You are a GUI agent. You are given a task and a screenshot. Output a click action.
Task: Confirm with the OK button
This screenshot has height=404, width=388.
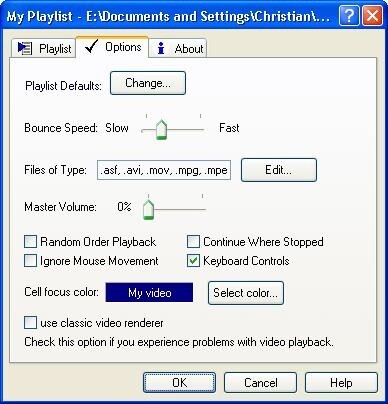179,383
